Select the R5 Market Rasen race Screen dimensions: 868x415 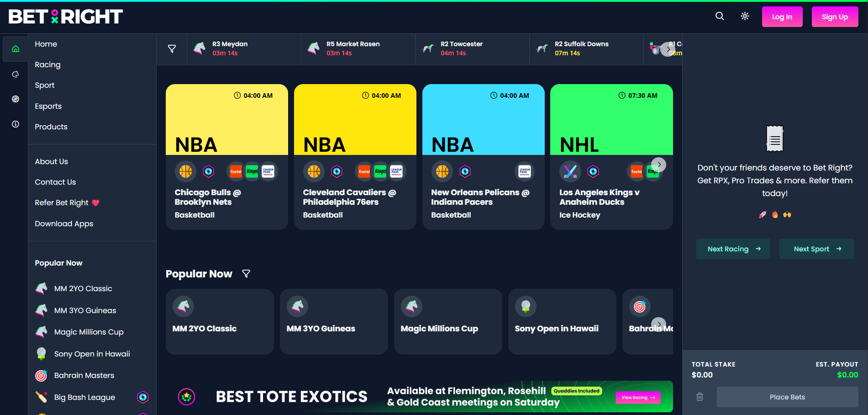(358, 48)
